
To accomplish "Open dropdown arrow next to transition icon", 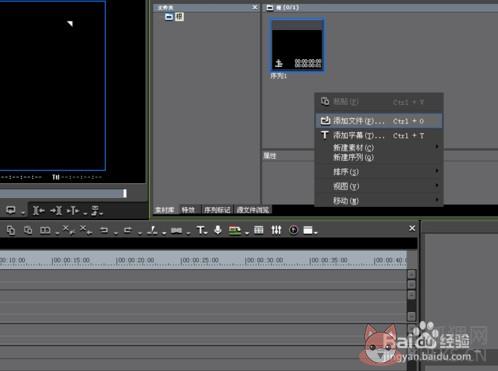I will (x=188, y=233).
